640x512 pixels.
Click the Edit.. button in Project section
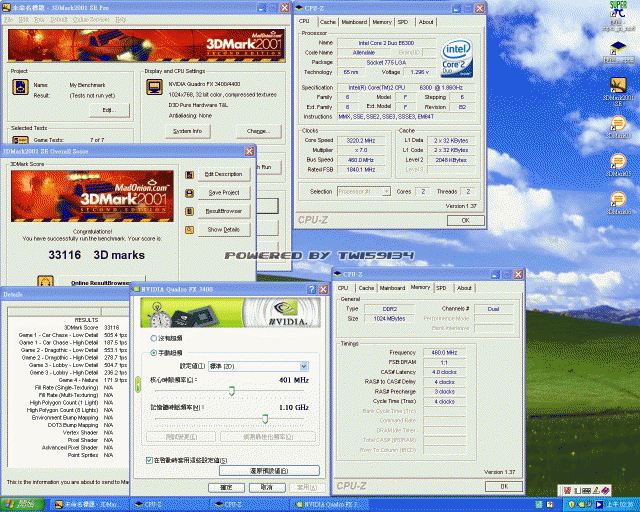coord(109,110)
